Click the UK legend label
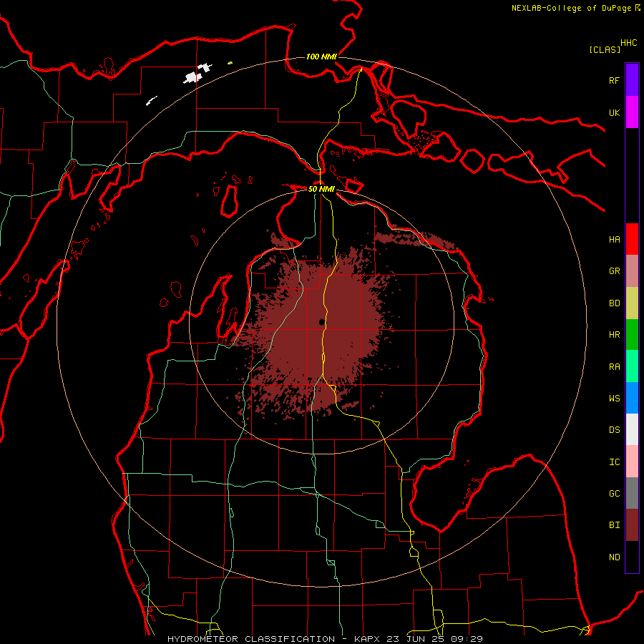Viewport: 644px width, 644px height. (614, 112)
